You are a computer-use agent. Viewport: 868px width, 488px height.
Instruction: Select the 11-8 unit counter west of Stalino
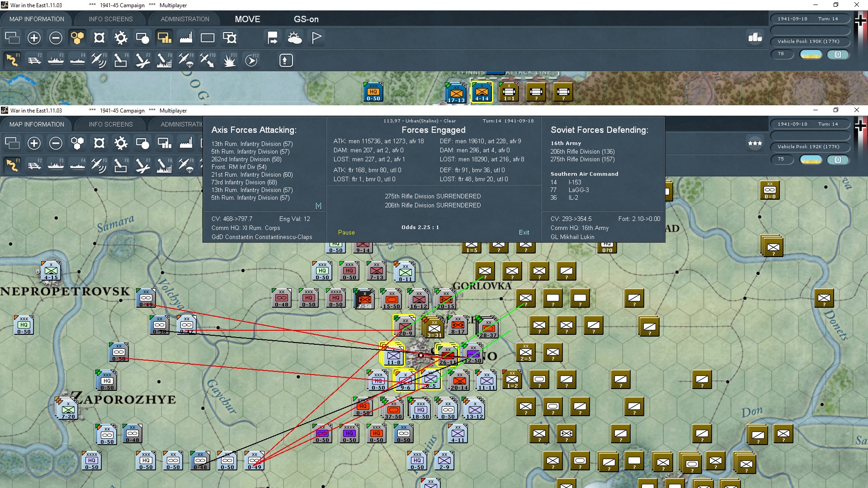click(393, 355)
